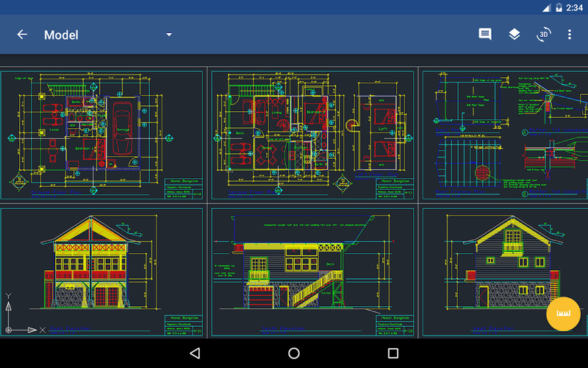588x368 pixels.
Task: Select the floor plan with Deck
Action: (279, 132)
